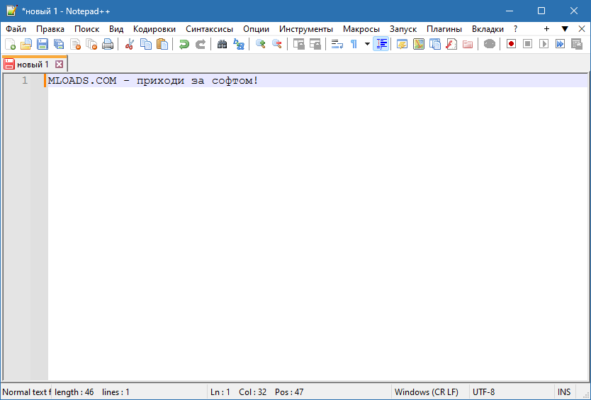Toggle Word Wrap toolbar button
Viewport: 591px width, 400px height.
[337, 44]
